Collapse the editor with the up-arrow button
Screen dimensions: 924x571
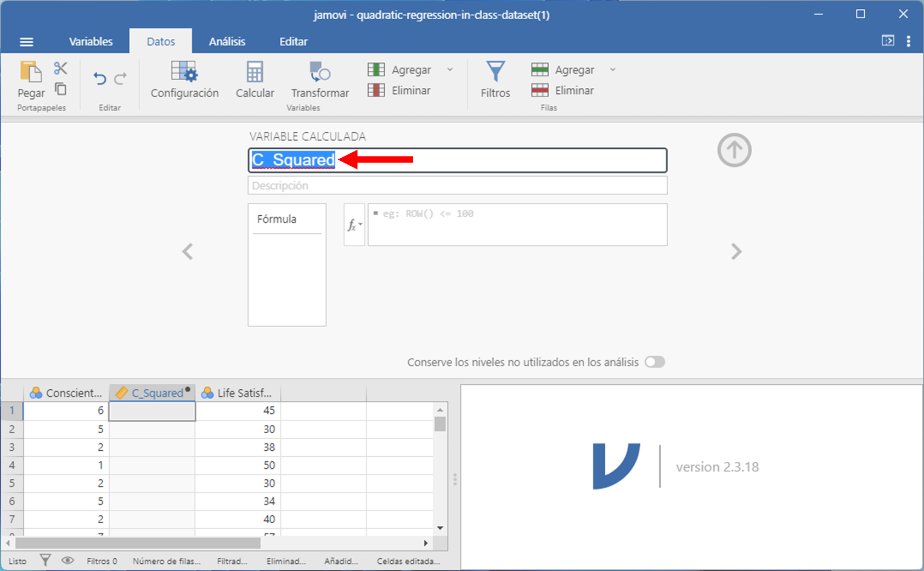coord(734,150)
